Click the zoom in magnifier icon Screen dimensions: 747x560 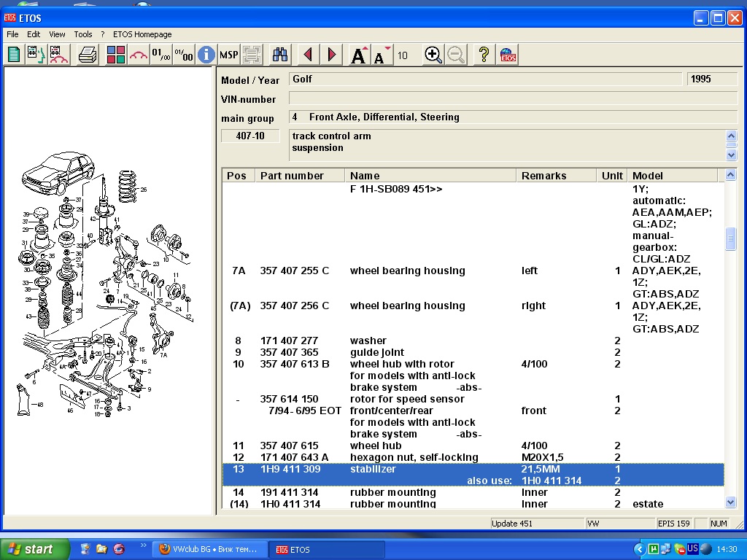point(433,55)
